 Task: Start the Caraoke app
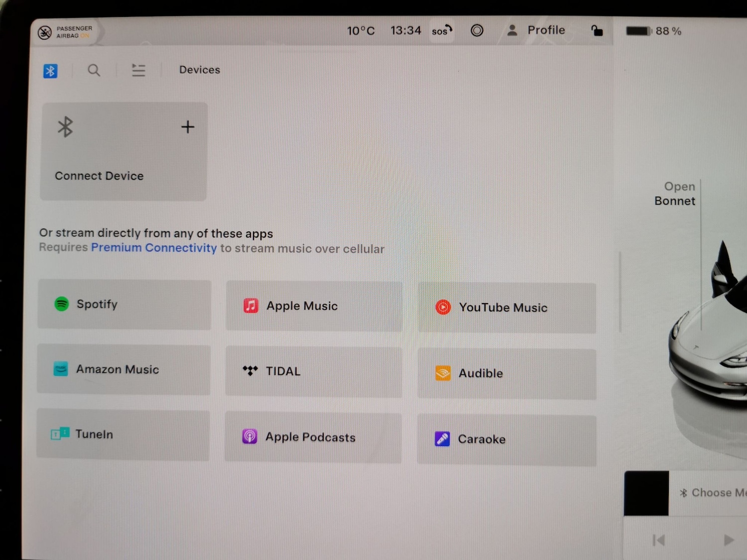click(506, 440)
